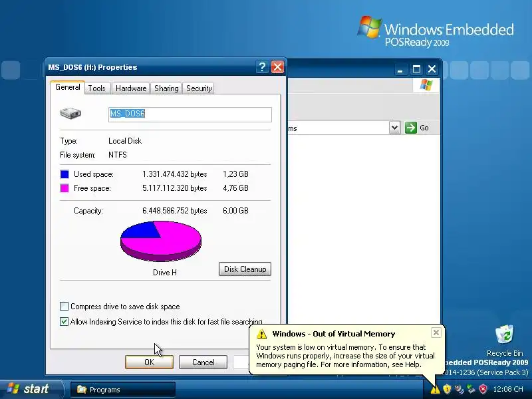Click the NTFS file system value

click(x=118, y=155)
